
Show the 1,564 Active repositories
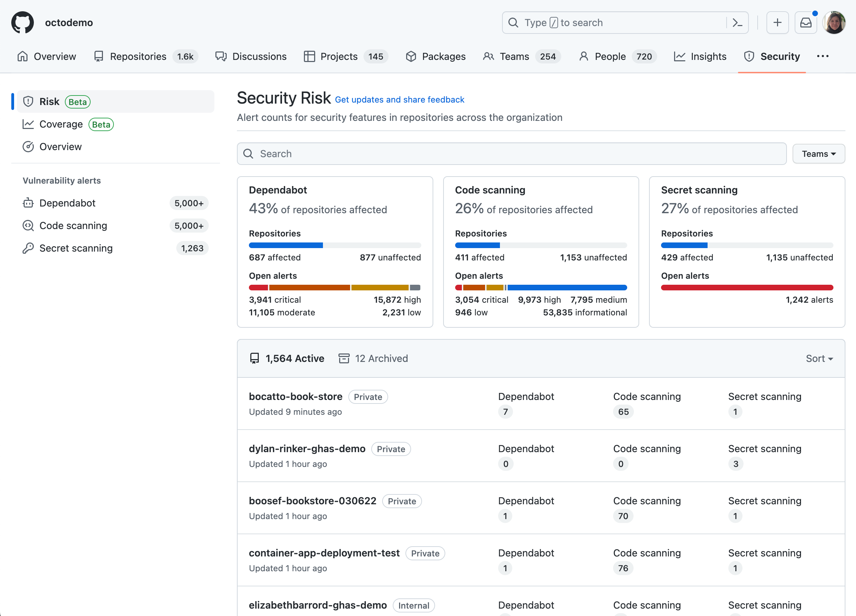click(x=287, y=358)
